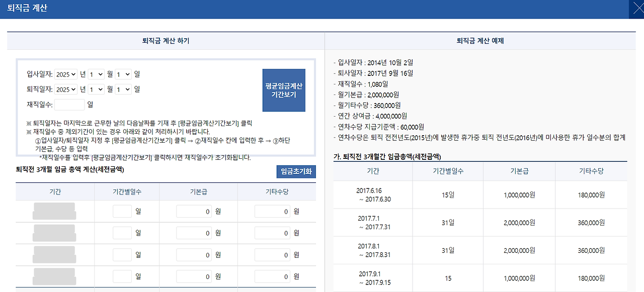Open the 퇴직일자 month dropdown
Screen dimensions: 644x292
tap(96, 89)
